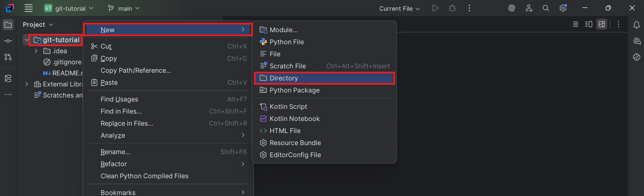The height and width of the screenshot is (196, 644).
Task: Open the Structure tool window icon
Action: (8, 78)
